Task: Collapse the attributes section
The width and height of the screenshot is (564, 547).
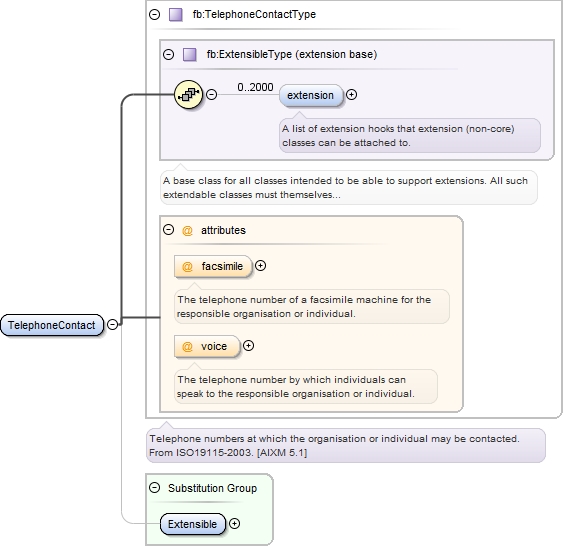Action: (x=168, y=229)
